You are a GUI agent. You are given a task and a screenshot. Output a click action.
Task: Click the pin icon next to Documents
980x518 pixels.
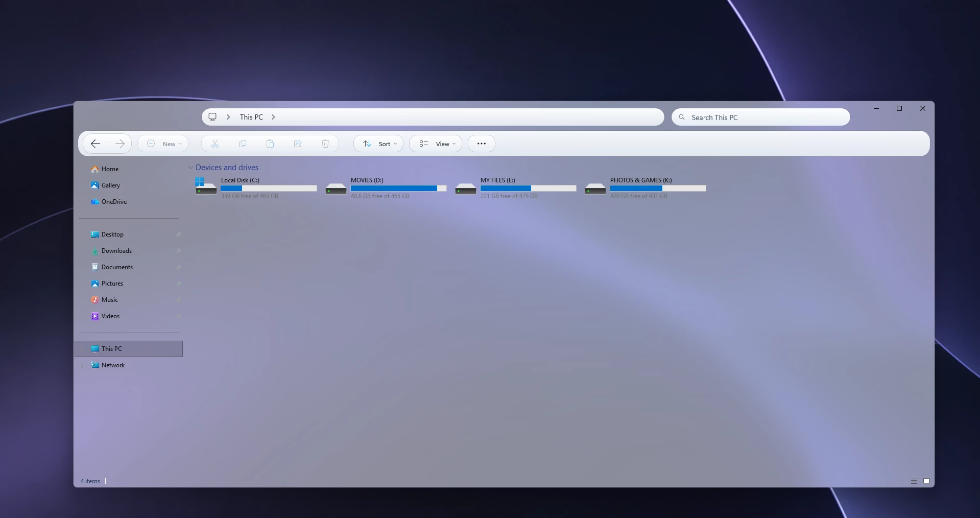pyautogui.click(x=178, y=267)
